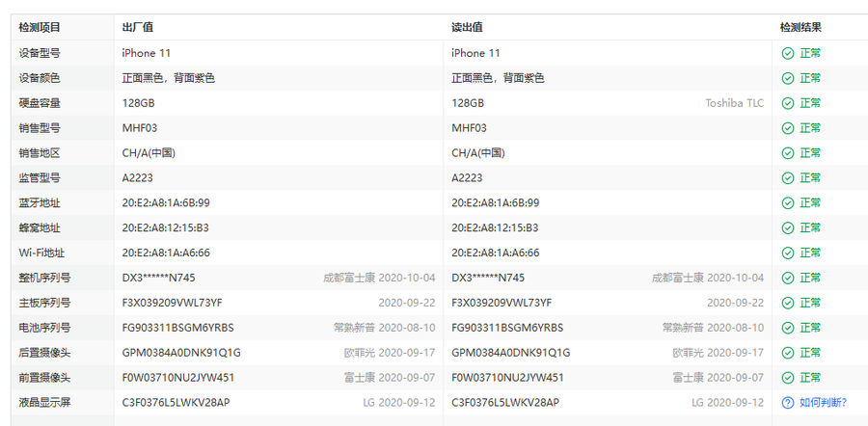Click the green check icon in 监管型号 row
Image resolution: width=868 pixels, height=426 pixels.
pos(788,177)
